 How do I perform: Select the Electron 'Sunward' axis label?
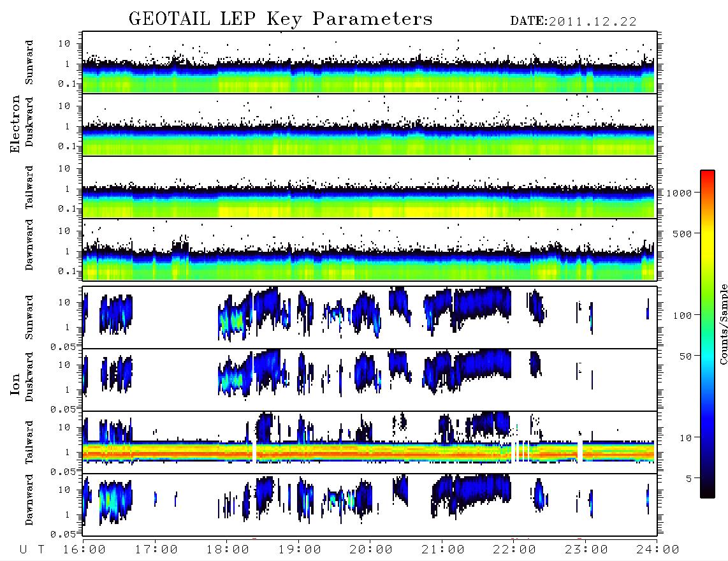coord(29,62)
